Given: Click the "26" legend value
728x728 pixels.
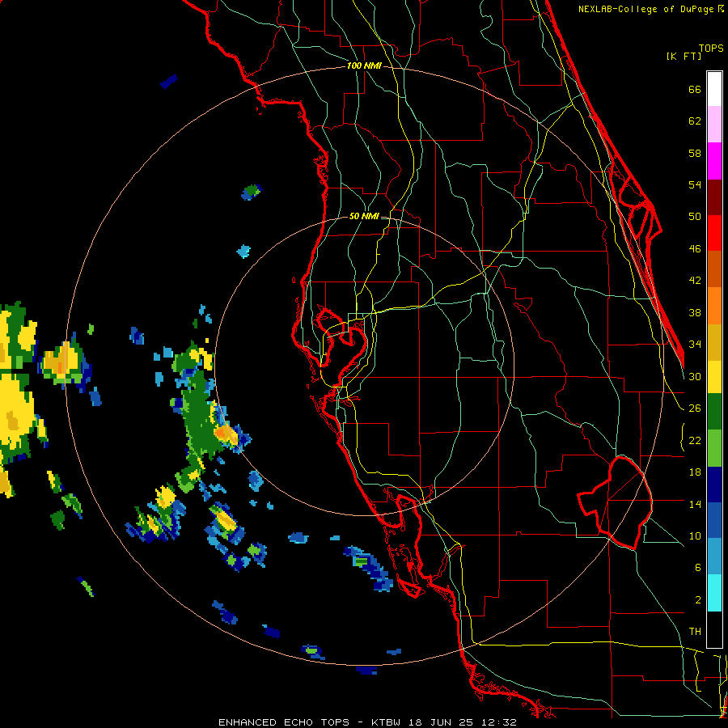Looking at the screenshot, I should tap(695, 408).
